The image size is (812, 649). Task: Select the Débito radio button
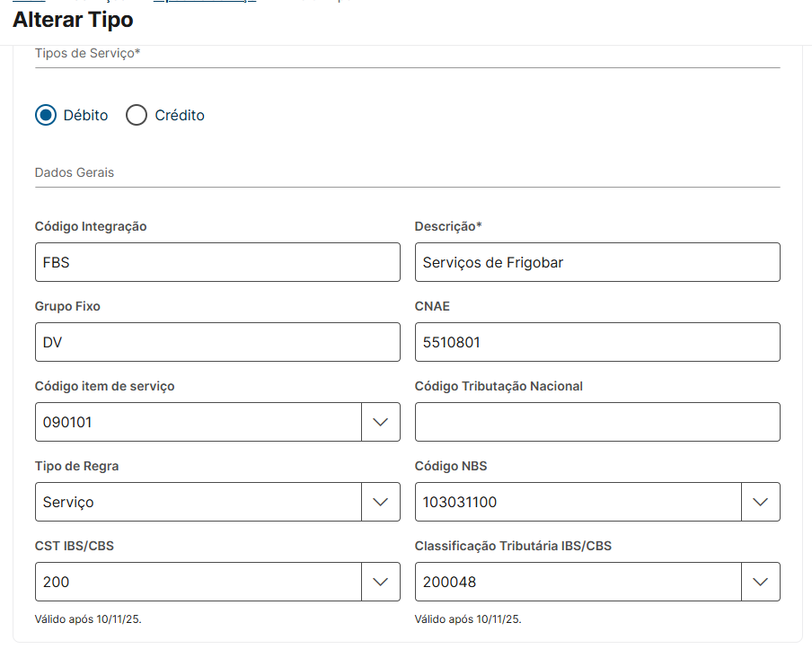(x=46, y=115)
